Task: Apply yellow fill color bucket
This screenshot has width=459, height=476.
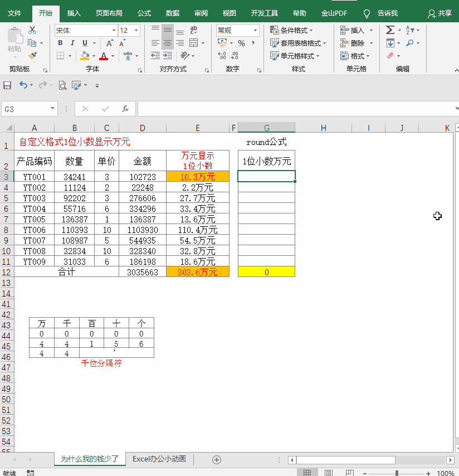Action: tap(85, 56)
